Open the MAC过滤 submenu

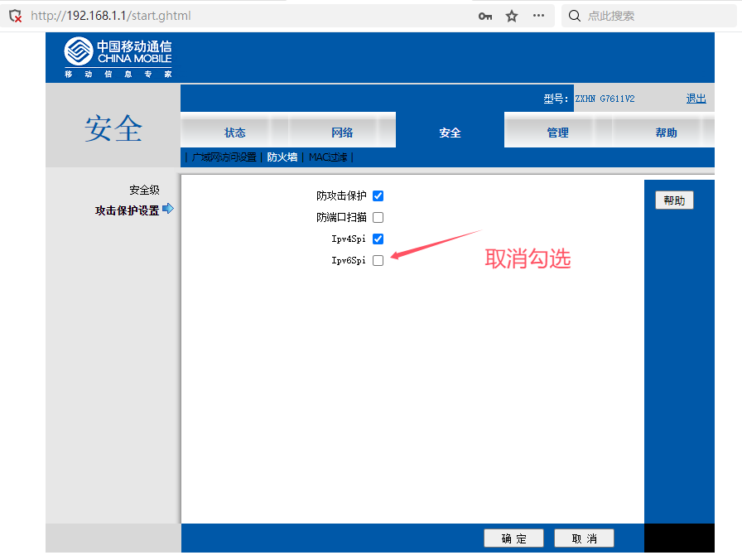tap(327, 157)
